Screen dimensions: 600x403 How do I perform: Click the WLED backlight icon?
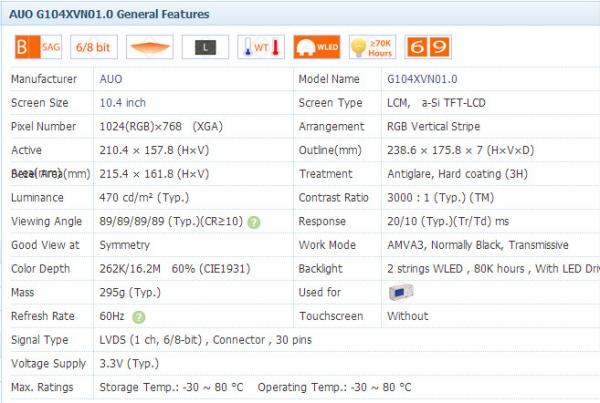pos(317,47)
